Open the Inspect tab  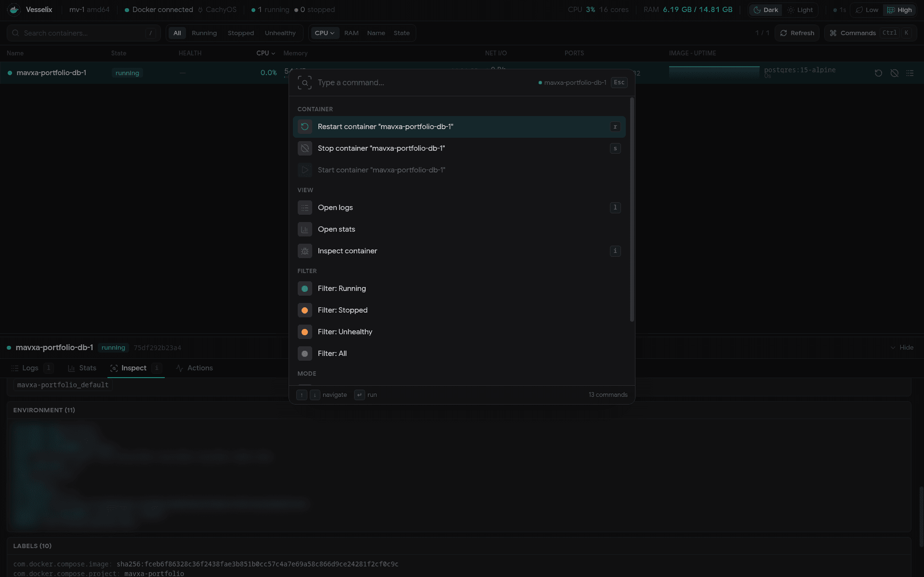(x=136, y=368)
